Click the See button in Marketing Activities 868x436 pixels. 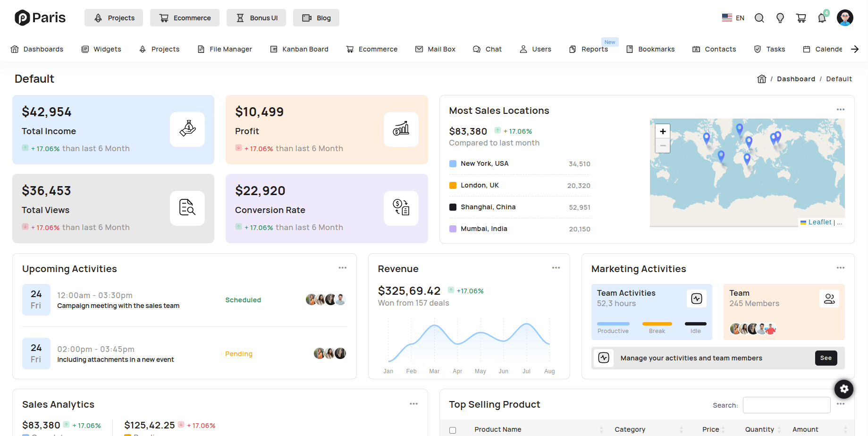click(x=826, y=358)
